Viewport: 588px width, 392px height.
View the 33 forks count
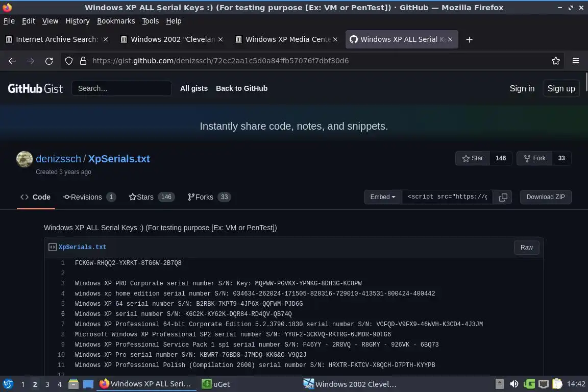(561, 158)
